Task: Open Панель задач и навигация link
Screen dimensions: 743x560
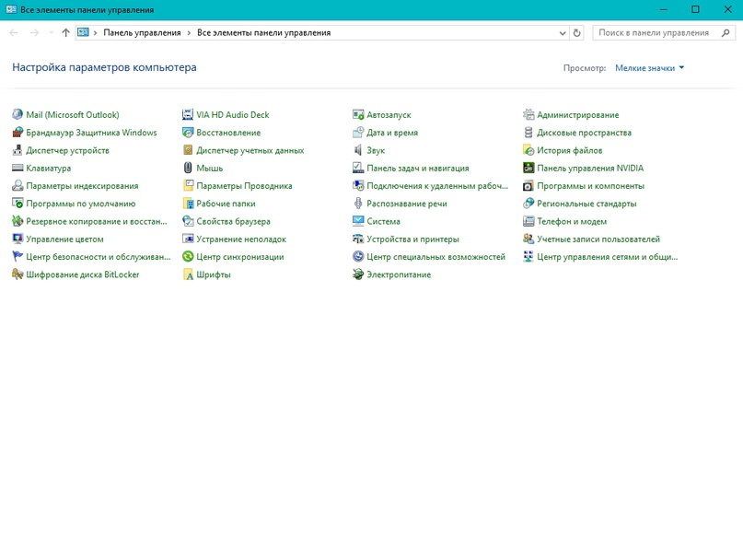Action: tap(418, 168)
